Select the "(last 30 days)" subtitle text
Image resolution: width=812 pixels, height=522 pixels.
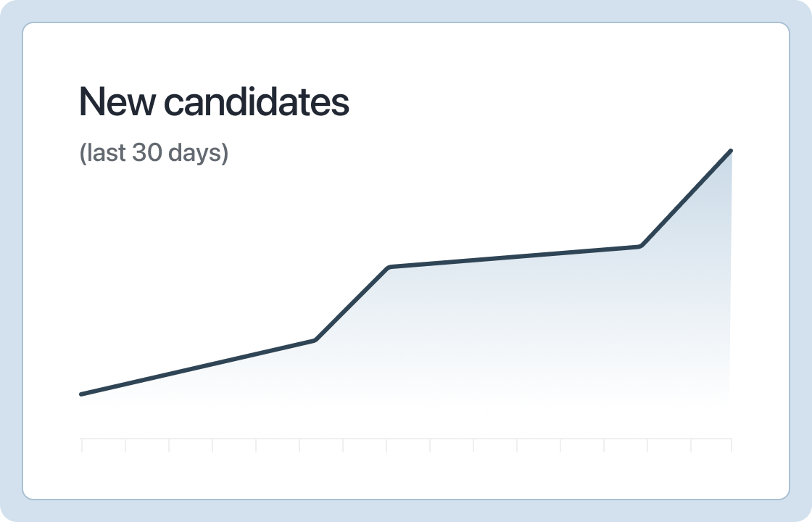[x=154, y=153]
